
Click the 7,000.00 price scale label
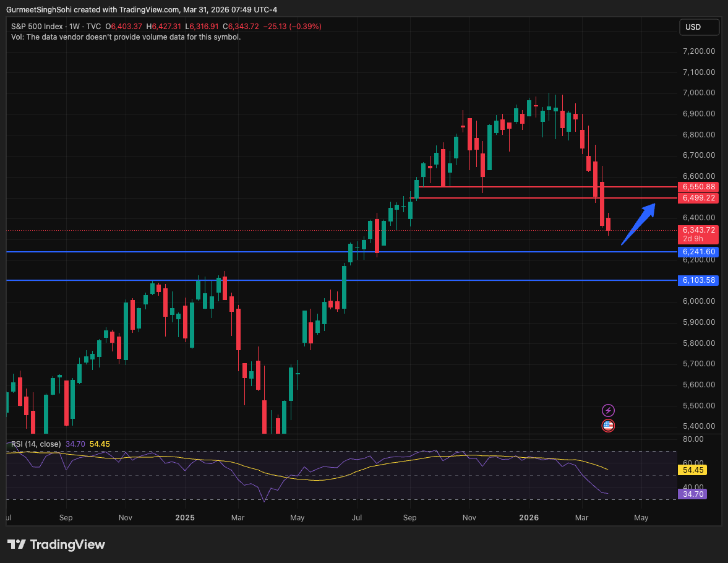coord(699,92)
